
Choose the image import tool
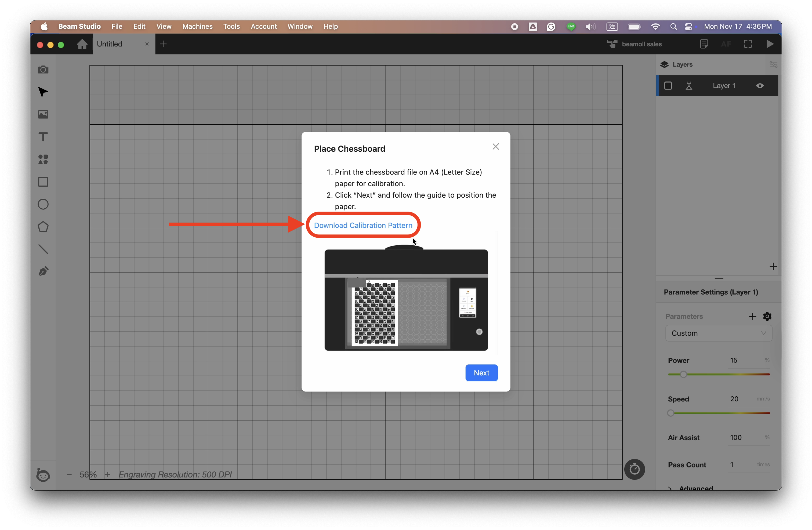pos(43,114)
